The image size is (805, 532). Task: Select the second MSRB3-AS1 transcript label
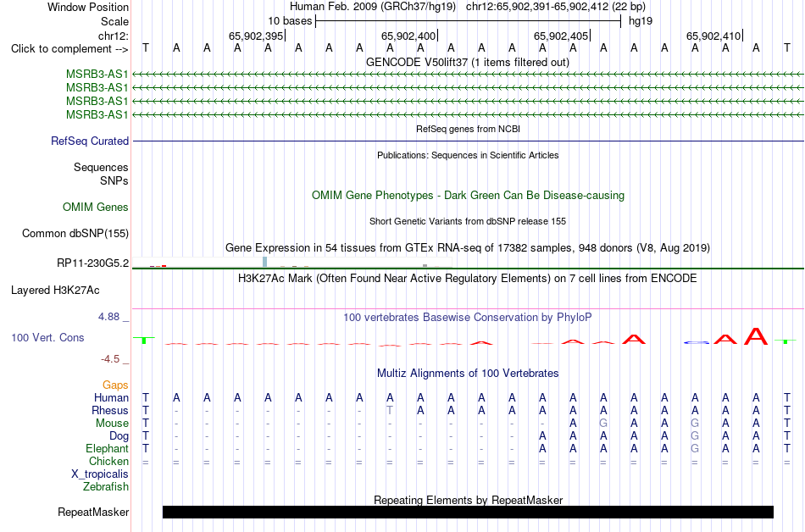[x=97, y=88]
